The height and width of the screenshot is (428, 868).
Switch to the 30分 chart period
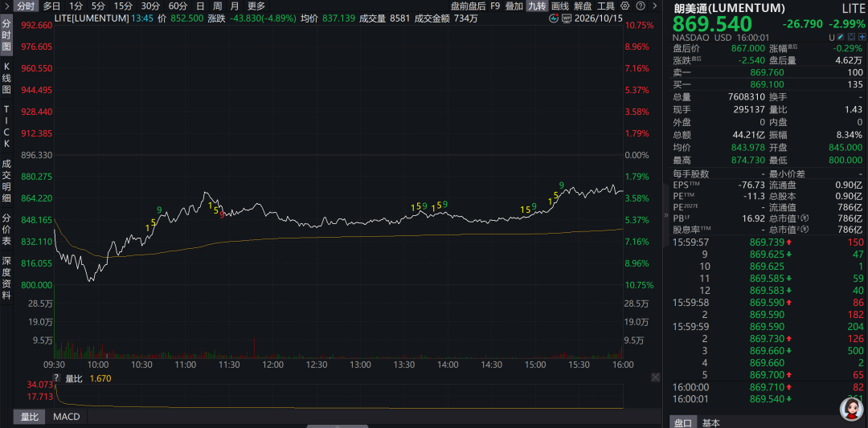coord(150,6)
